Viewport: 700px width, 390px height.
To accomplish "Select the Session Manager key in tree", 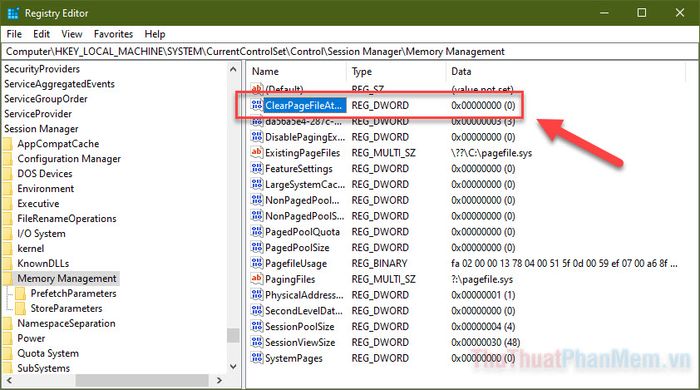I will [x=41, y=129].
